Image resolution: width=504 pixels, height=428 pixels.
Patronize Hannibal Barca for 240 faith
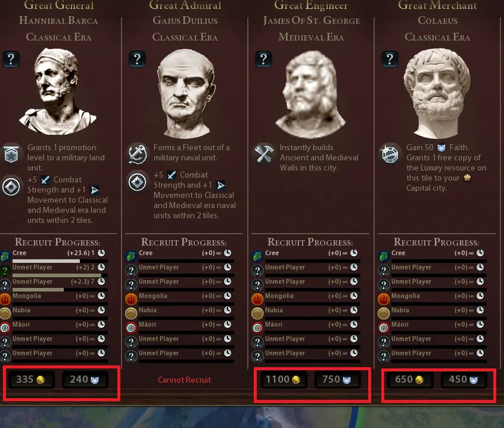[85, 380]
